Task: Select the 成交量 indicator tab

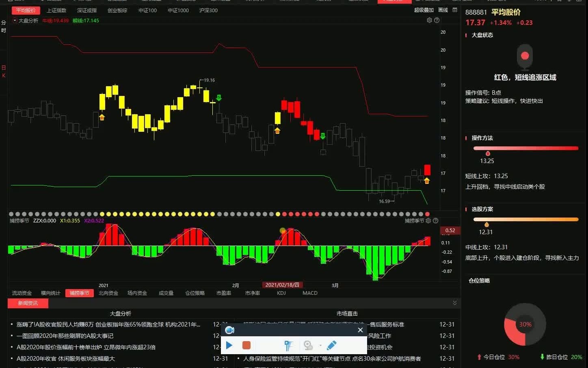Action: 166,293
